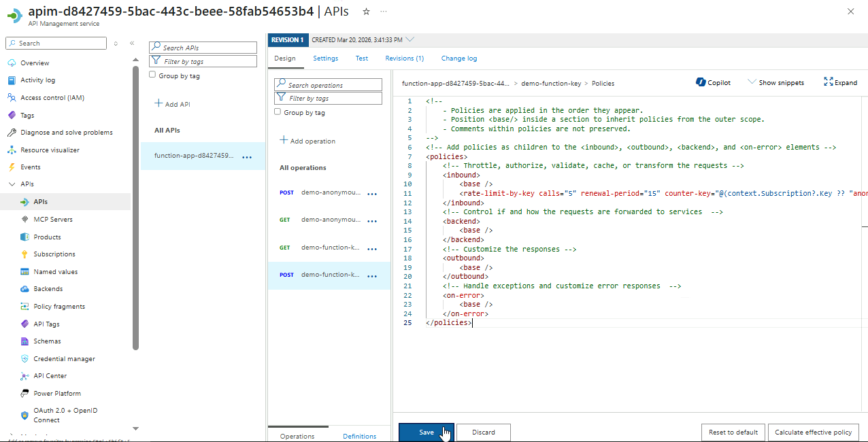Image resolution: width=868 pixels, height=442 pixels.
Task: Open Named values from sidebar
Action: pos(55,271)
